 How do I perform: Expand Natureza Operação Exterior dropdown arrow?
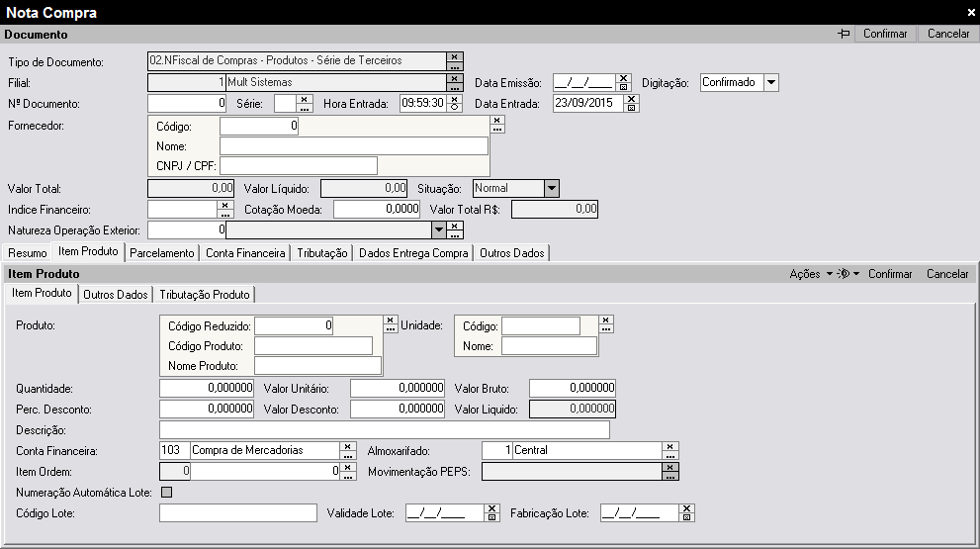pyautogui.click(x=439, y=230)
